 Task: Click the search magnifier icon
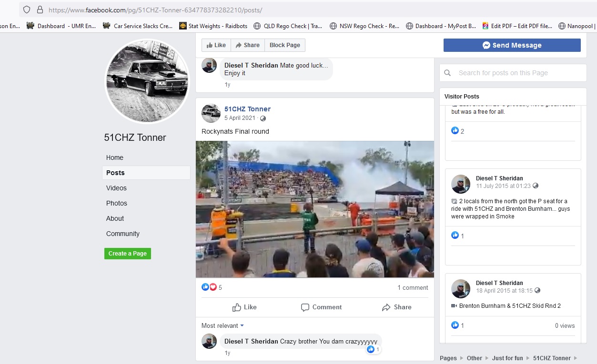[x=447, y=73]
